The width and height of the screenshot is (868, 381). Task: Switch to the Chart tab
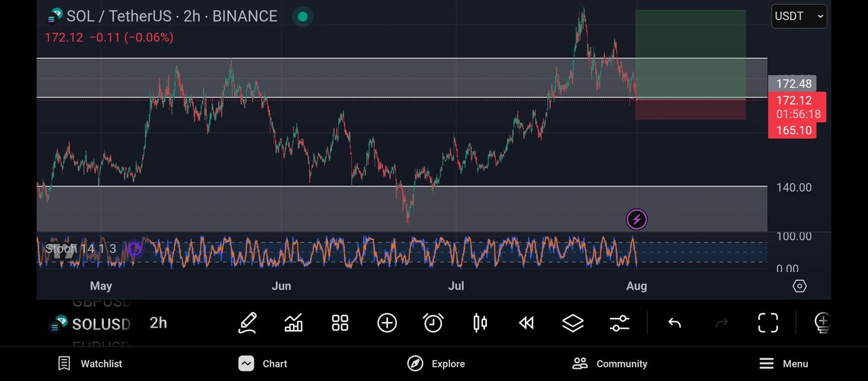click(263, 363)
